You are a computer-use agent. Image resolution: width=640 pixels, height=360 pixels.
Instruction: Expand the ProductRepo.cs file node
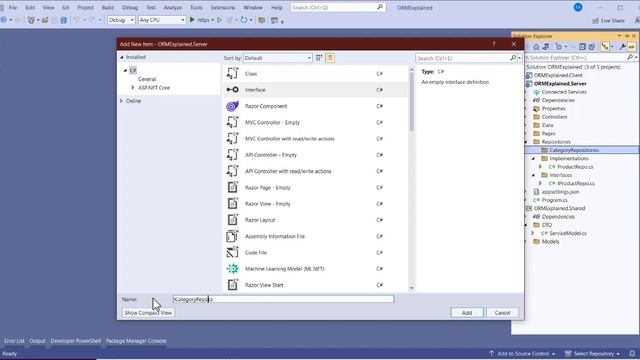click(540, 167)
